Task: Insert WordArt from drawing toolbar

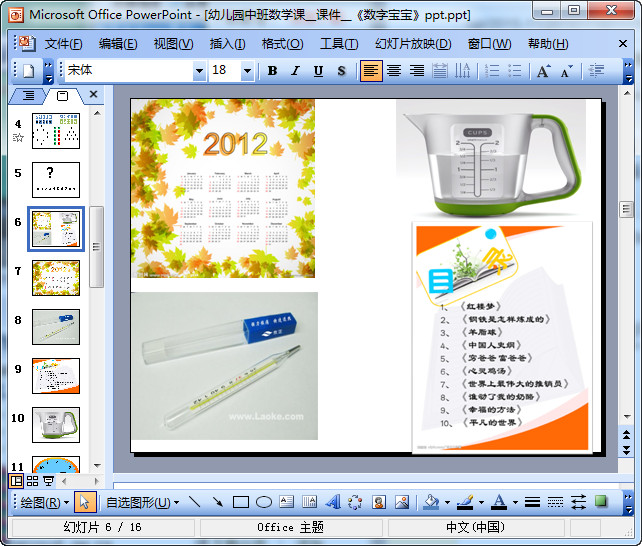Action: (332, 502)
